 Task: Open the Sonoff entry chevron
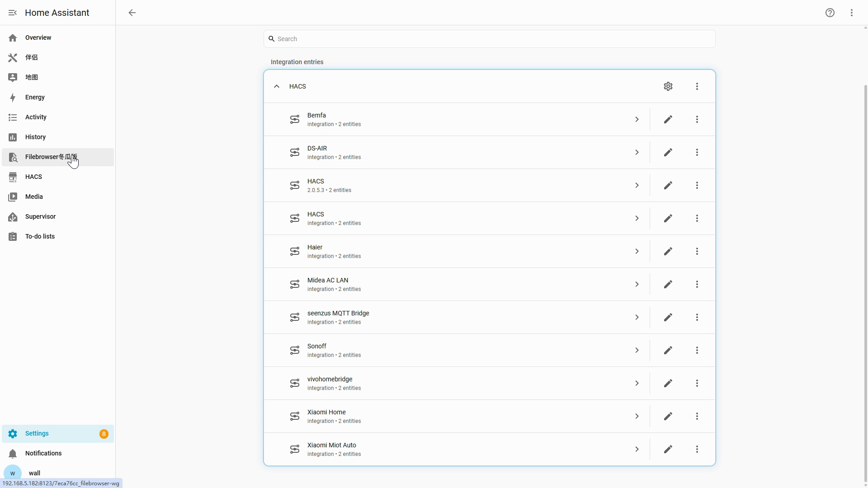point(637,350)
